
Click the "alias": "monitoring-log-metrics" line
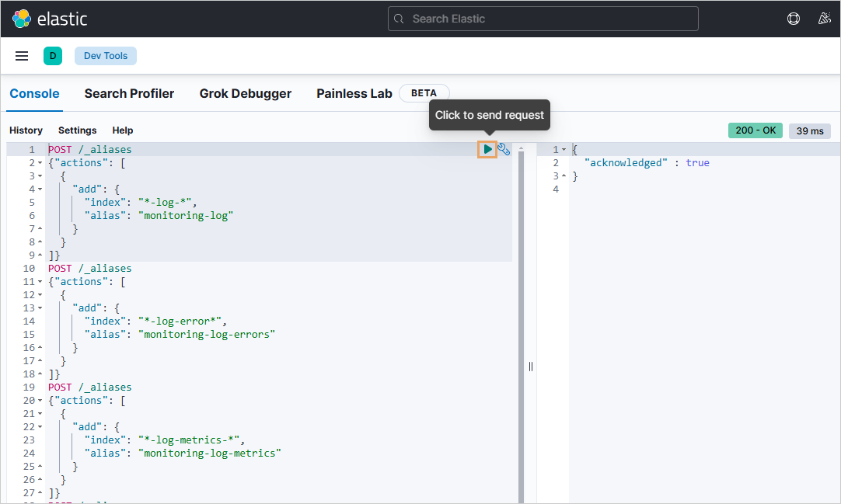[183, 453]
